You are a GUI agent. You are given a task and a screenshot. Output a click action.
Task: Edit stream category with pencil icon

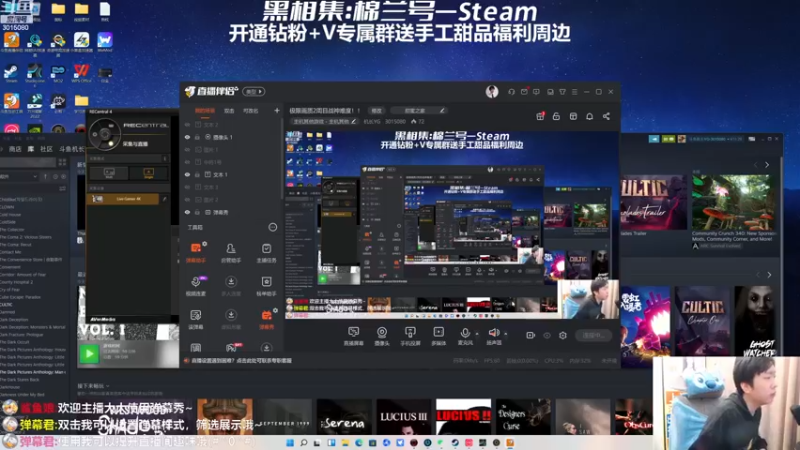coord(354,121)
